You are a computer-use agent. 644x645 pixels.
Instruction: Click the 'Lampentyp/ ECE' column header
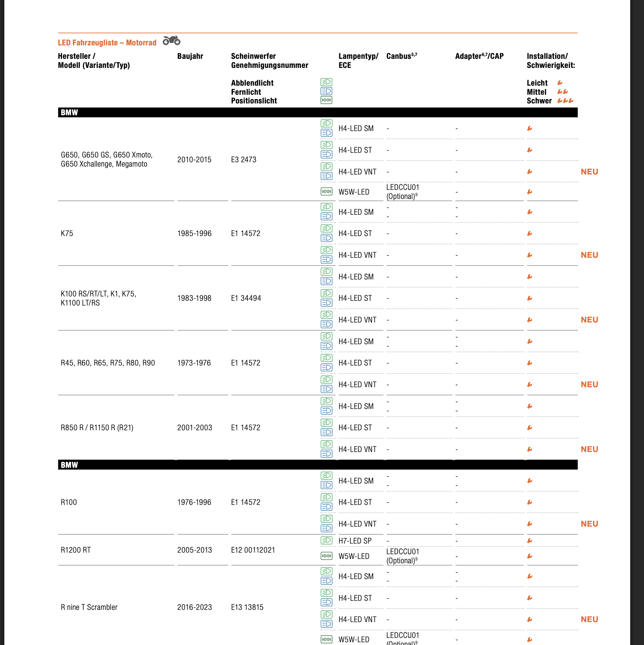point(358,61)
